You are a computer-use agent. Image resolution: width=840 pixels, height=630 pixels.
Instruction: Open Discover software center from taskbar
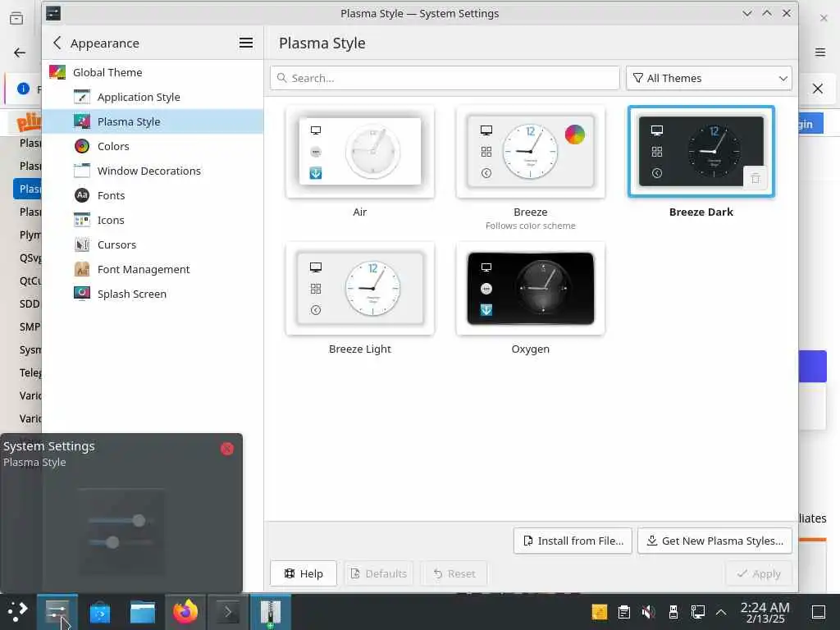click(99, 612)
